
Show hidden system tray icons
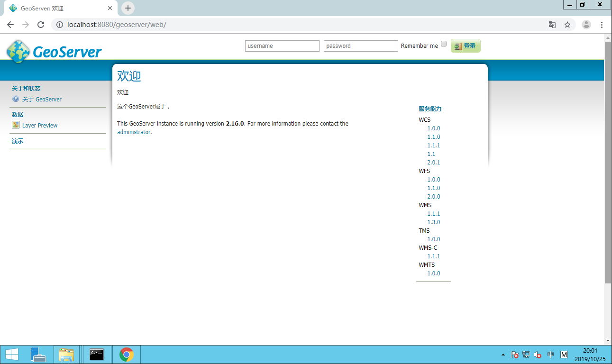(503, 355)
